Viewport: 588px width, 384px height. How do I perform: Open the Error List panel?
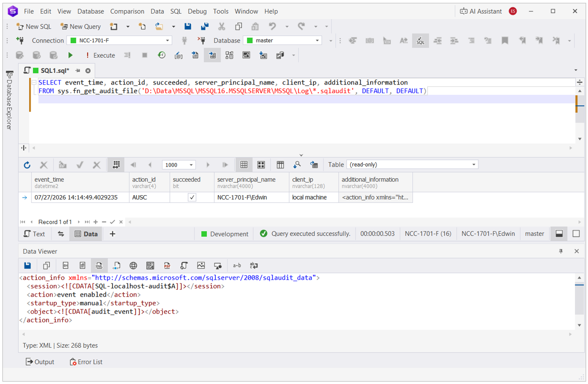coord(86,362)
